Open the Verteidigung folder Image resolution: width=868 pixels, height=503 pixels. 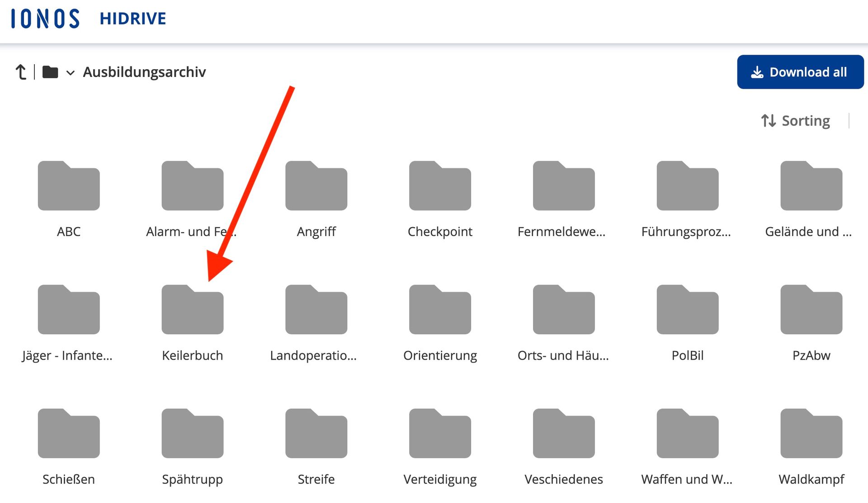click(440, 434)
